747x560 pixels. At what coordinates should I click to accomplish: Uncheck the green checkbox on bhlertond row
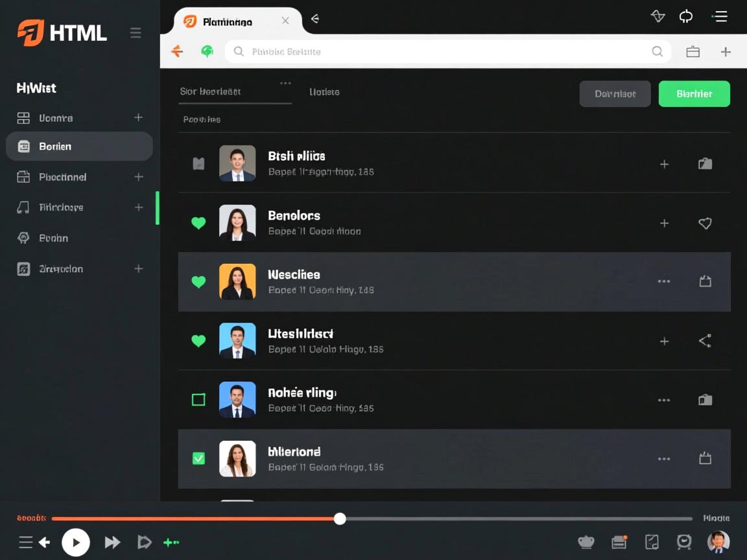coord(198,459)
